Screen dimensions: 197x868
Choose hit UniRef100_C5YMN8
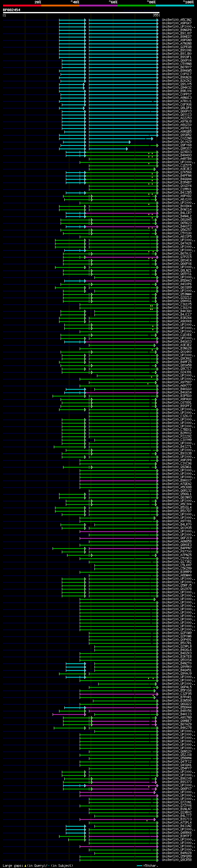pos(177,64)
